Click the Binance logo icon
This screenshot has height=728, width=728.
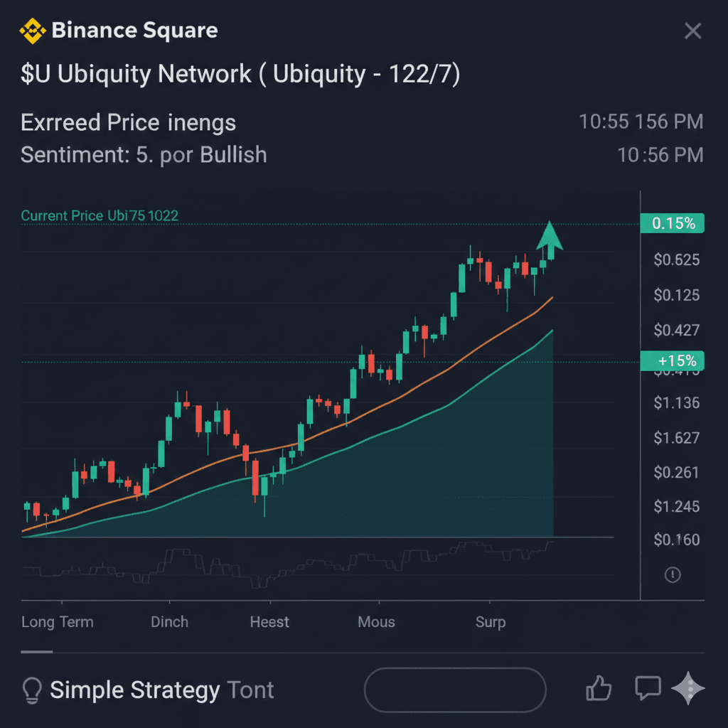click(32, 31)
